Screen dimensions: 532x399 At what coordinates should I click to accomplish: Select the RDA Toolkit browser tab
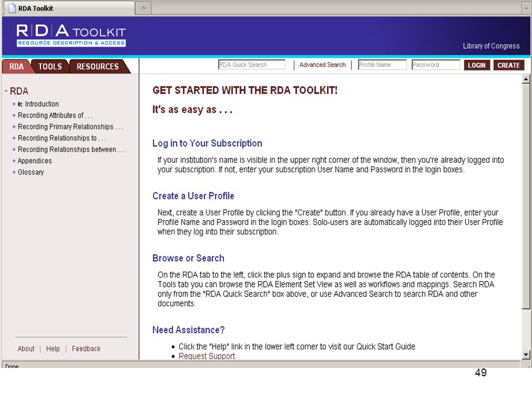[69, 8]
